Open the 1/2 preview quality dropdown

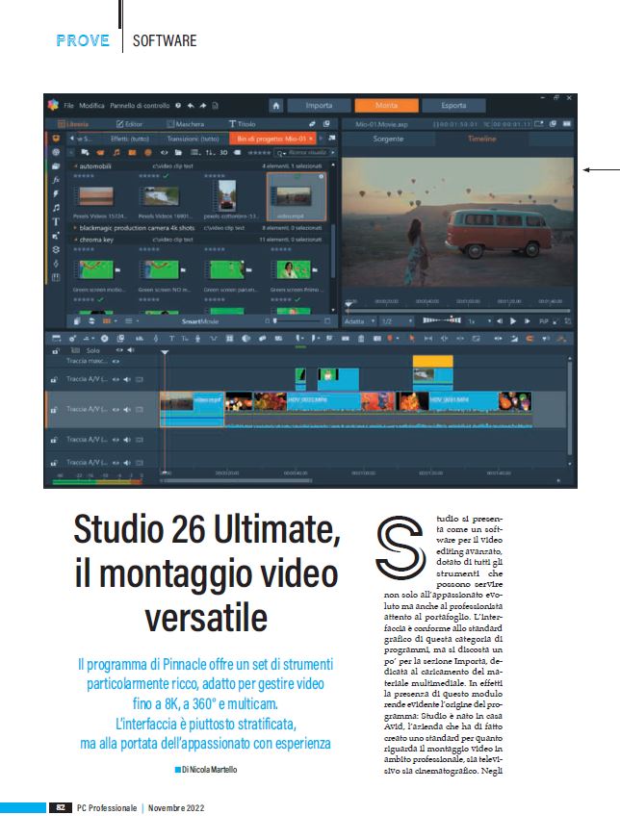[x=397, y=321]
